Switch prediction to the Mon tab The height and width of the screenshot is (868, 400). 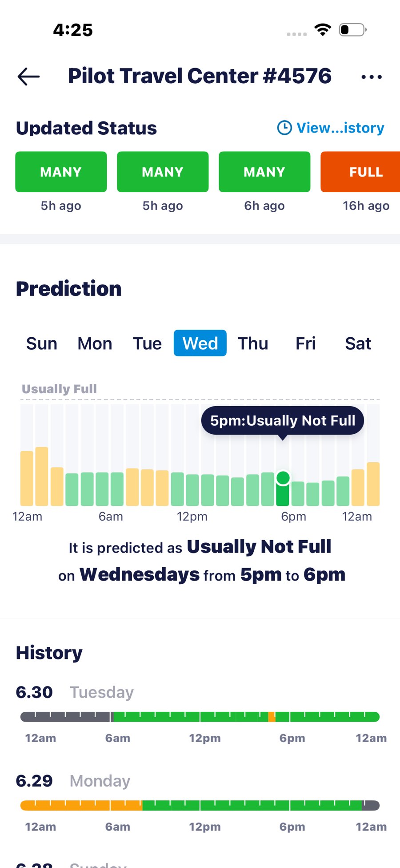coord(95,343)
